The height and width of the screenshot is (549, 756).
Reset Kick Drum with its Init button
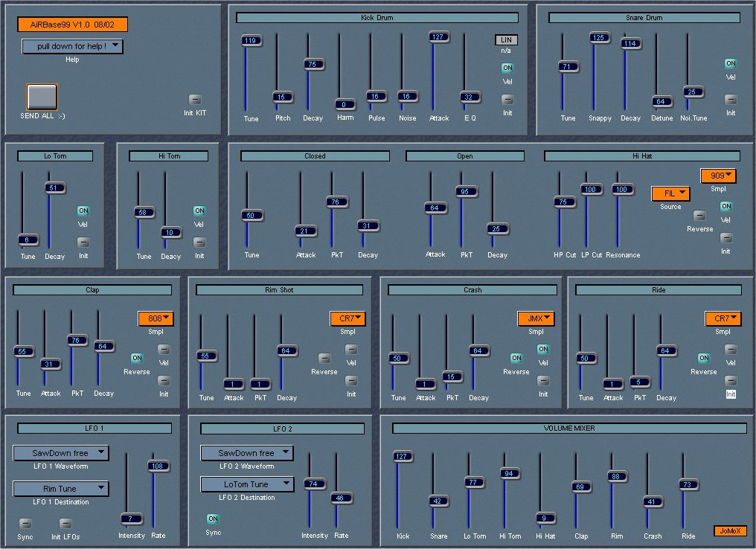point(507,100)
